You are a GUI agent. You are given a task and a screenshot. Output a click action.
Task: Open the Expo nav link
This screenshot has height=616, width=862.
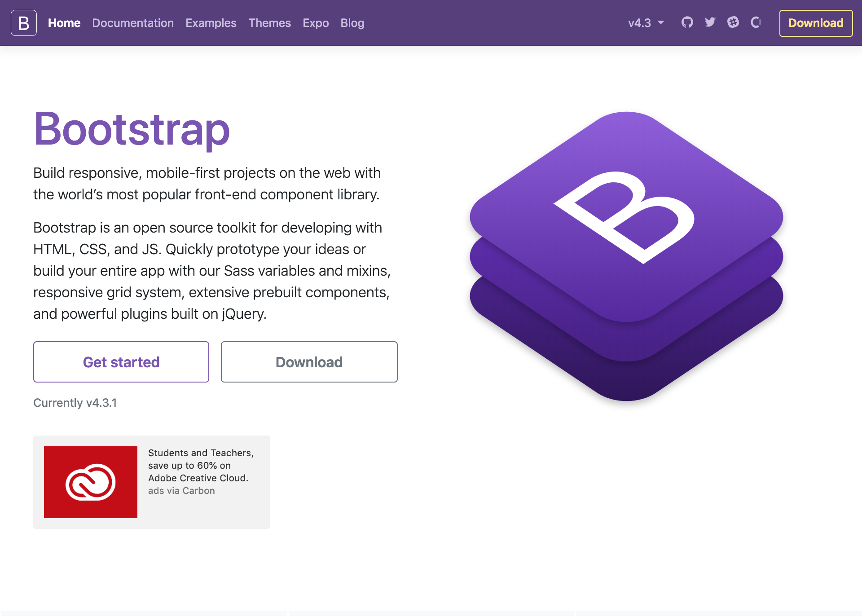(x=316, y=23)
